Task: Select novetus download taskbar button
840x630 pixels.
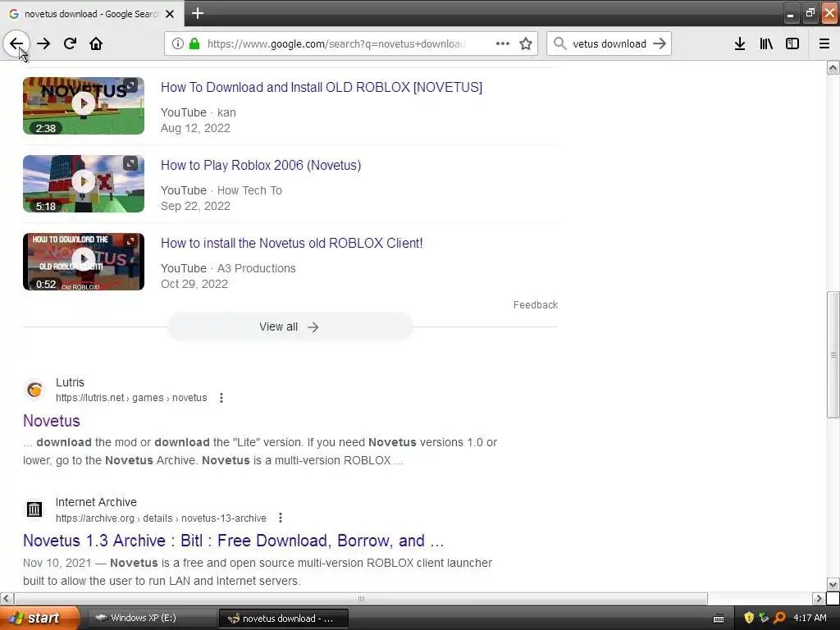Action: tap(284, 619)
